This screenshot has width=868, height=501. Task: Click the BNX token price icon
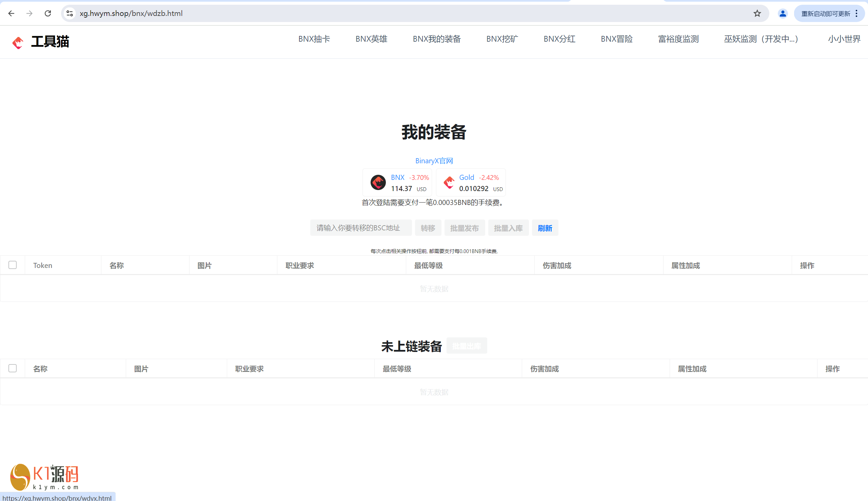point(378,182)
